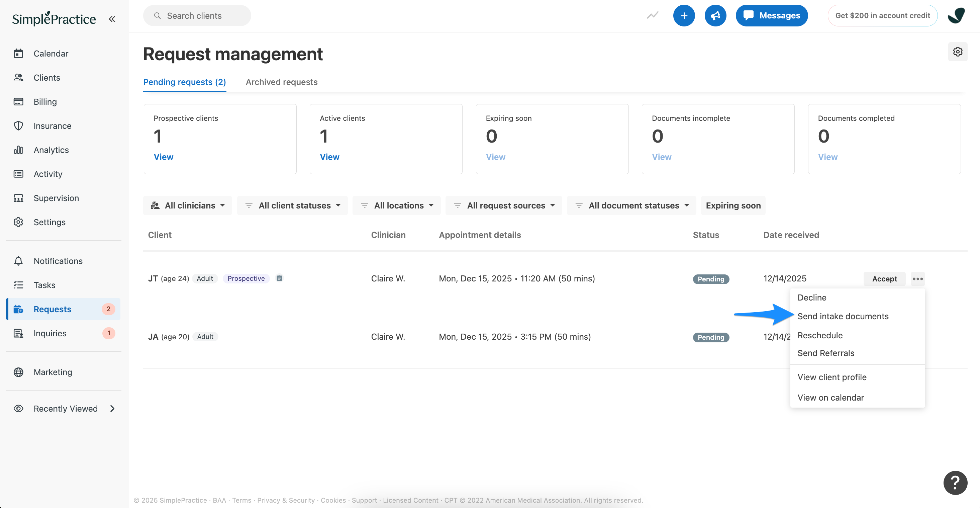Open Supervision in the sidebar
This screenshot has width=980, height=508.
[x=56, y=198]
